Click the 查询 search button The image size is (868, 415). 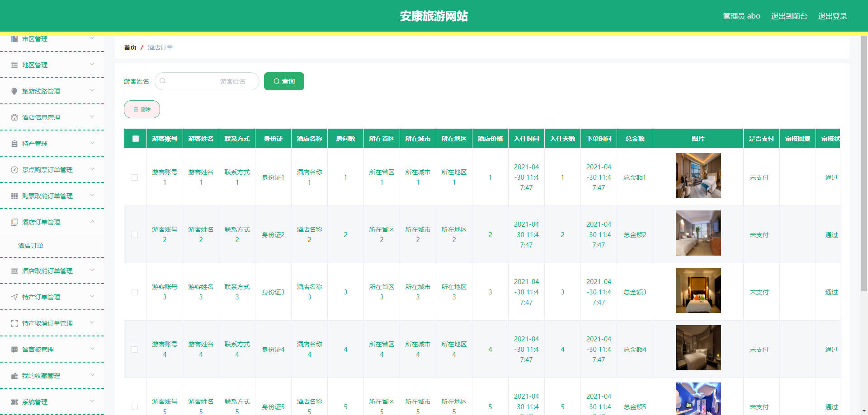point(284,81)
